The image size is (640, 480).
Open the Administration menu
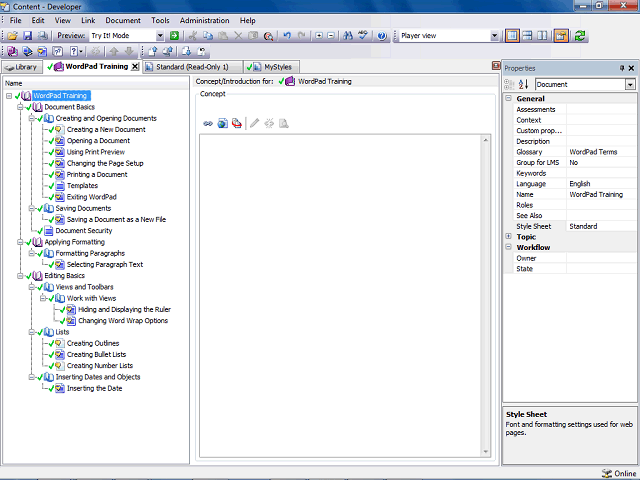204,20
